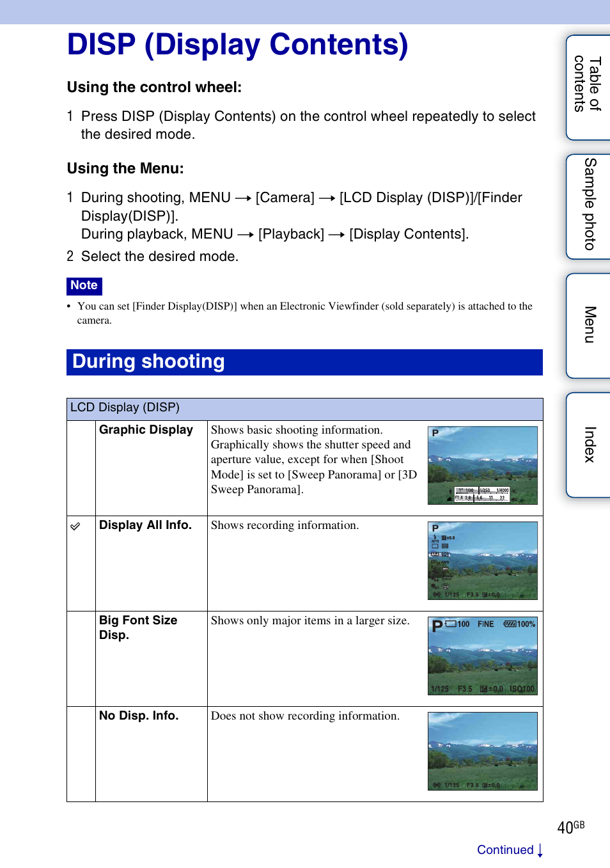
Task: Click the 'DISP (Display Contents)' page title
Action: point(237,45)
